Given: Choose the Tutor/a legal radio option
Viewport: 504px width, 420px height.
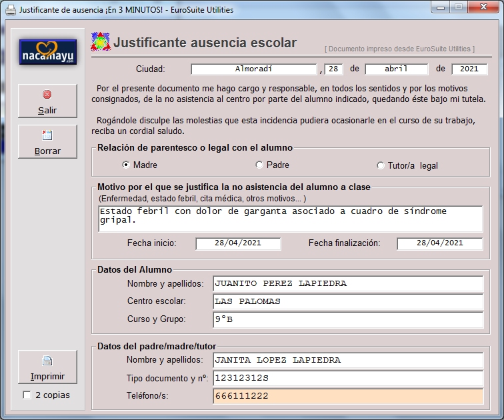Looking at the screenshot, I should click(x=381, y=165).
